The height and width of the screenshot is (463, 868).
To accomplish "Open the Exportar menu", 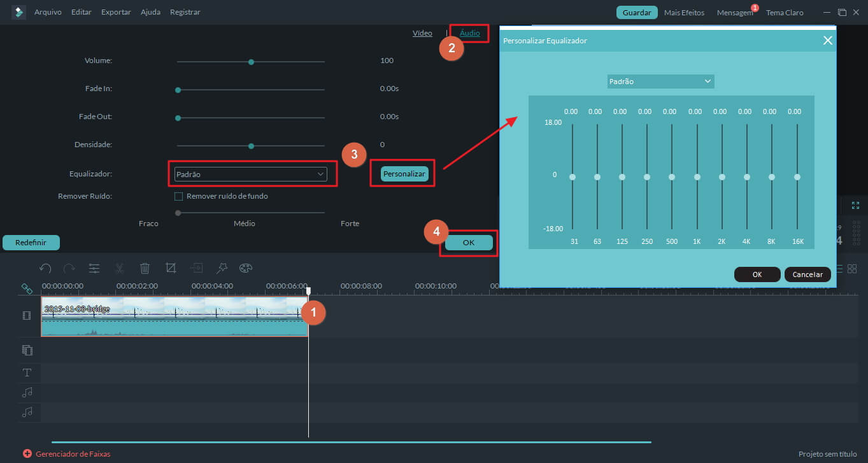I will [116, 12].
